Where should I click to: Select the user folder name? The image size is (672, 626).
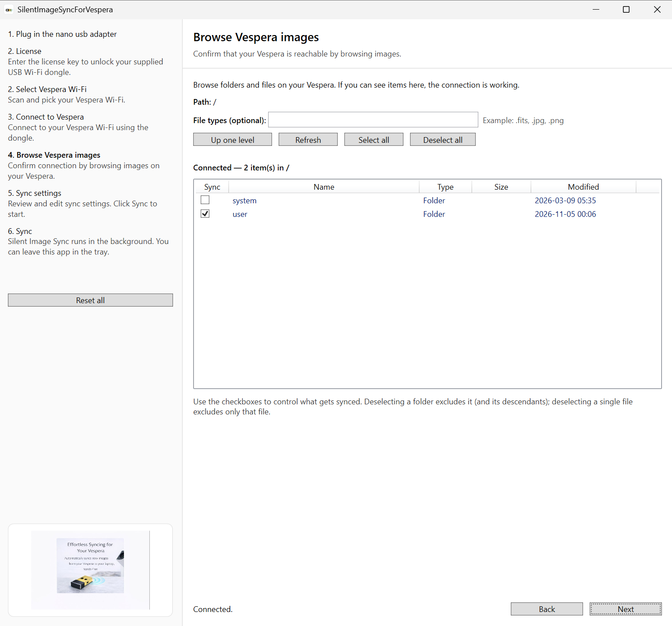[240, 214]
